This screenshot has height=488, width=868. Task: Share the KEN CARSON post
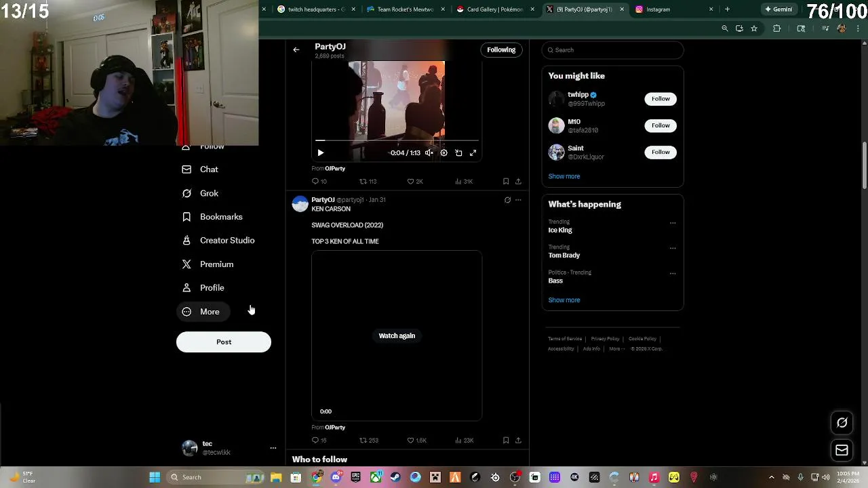518,441
